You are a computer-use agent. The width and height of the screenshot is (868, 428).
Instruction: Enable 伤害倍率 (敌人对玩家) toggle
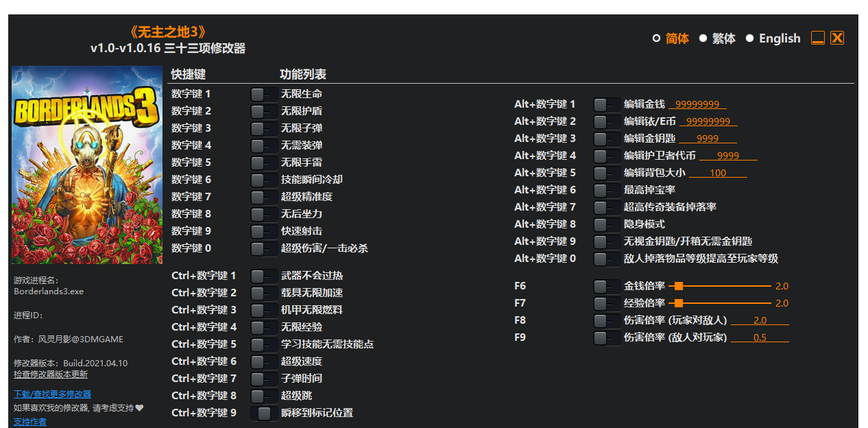coord(607,337)
